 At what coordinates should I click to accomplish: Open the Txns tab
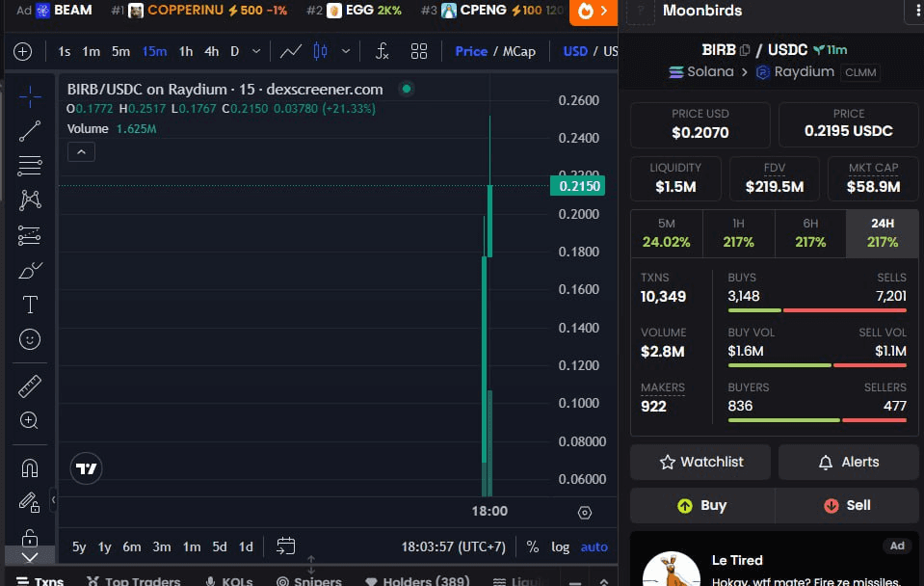click(40, 580)
